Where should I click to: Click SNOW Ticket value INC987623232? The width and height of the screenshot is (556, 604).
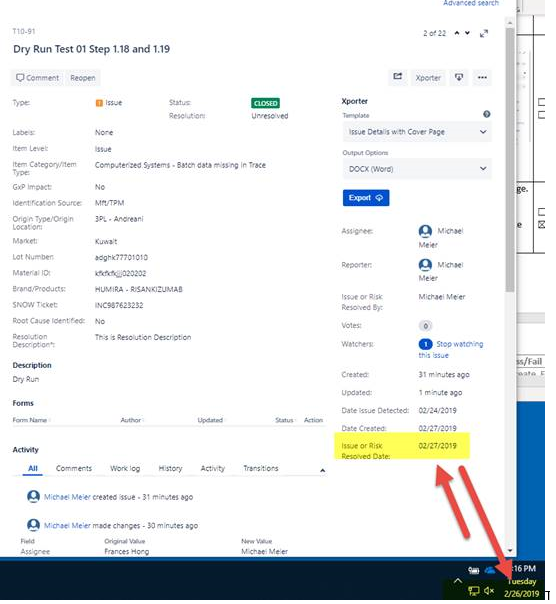[x=119, y=305]
